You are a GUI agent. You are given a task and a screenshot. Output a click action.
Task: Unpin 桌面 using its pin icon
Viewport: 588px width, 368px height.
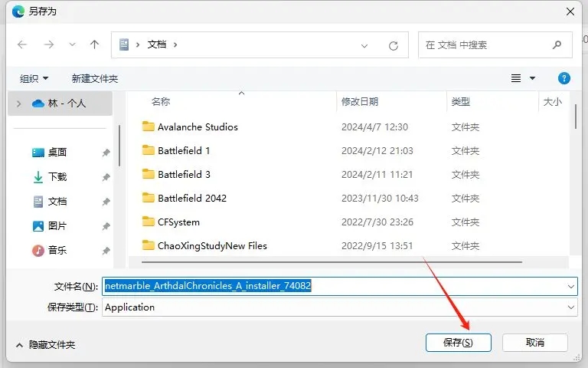click(x=106, y=153)
